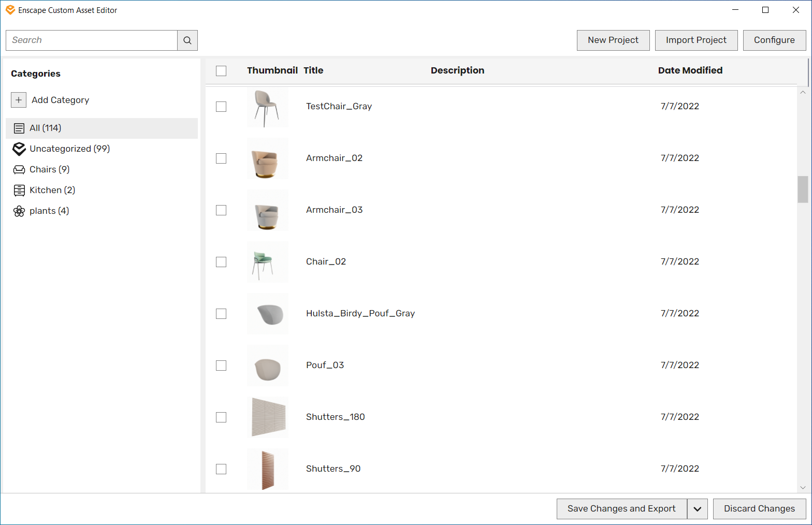This screenshot has width=812, height=525.
Task: Click the vertical scrollbar thumb
Action: click(803, 189)
